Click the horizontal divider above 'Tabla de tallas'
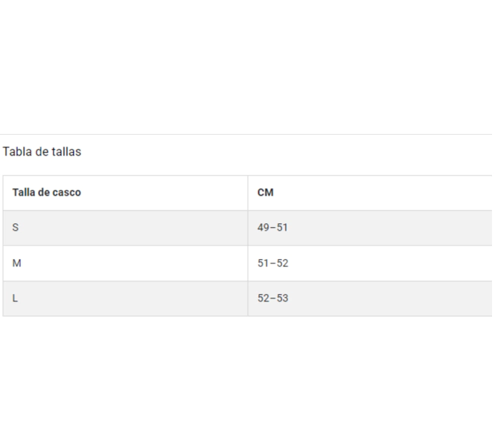 [246, 134]
